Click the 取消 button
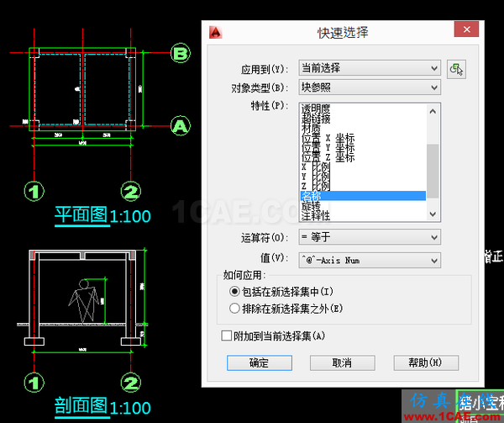Screen dimensions: 504x423 [x=343, y=362]
